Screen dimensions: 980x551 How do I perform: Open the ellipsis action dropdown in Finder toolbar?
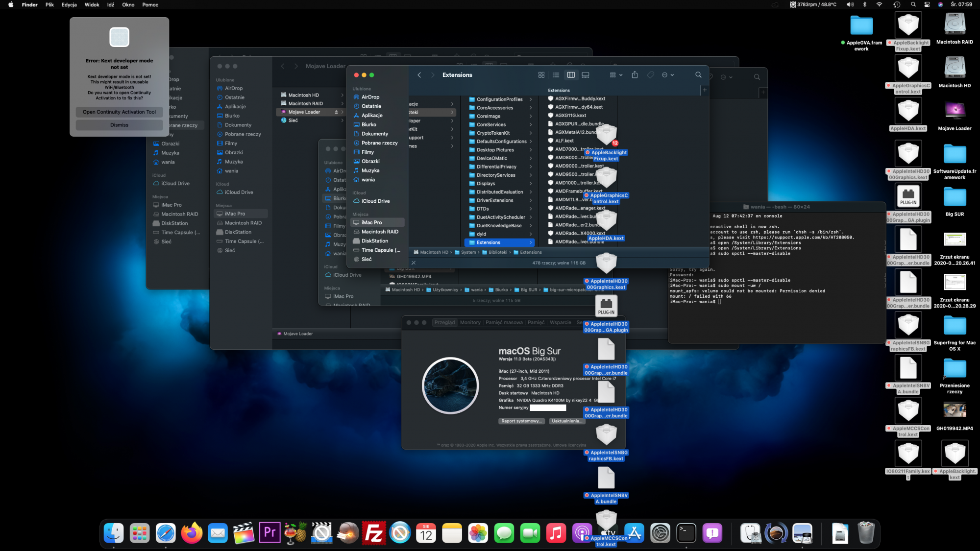click(668, 75)
